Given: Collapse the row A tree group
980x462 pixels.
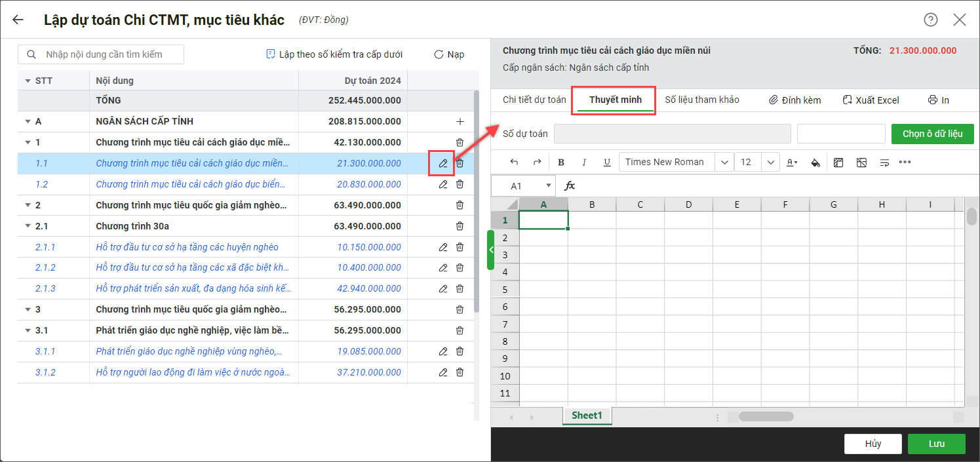Looking at the screenshot, I should pos(28,121).
